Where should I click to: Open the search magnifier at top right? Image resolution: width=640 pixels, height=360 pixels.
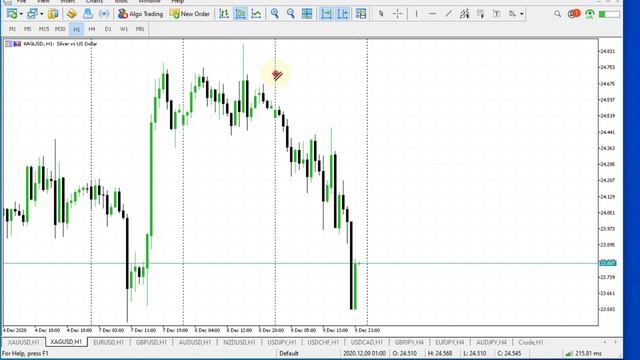(x=558, y=14)
